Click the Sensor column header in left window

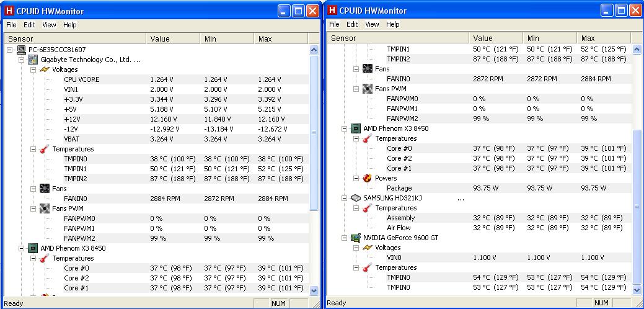pyautogui.click(x=76, y=39)
